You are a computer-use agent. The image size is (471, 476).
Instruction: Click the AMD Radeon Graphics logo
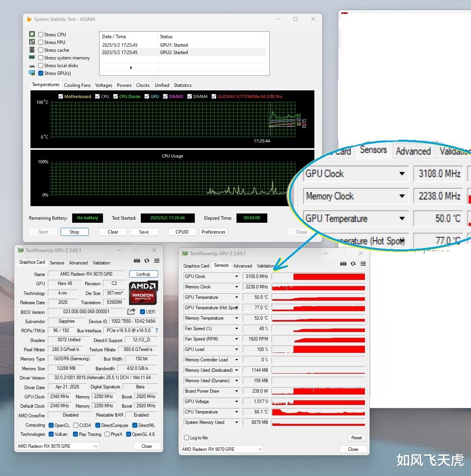[143, 292]
